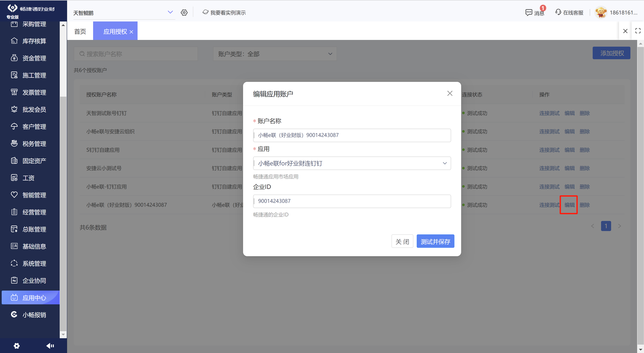Click the sidebar scroll up arrow
This screenshot has height=353, width=644.
[63, 25]
